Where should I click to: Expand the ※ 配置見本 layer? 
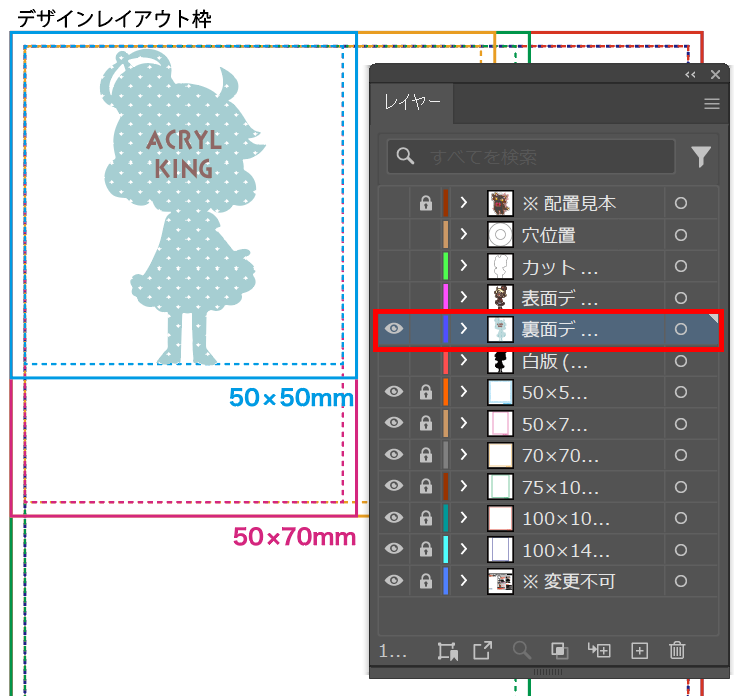point(464,203)
